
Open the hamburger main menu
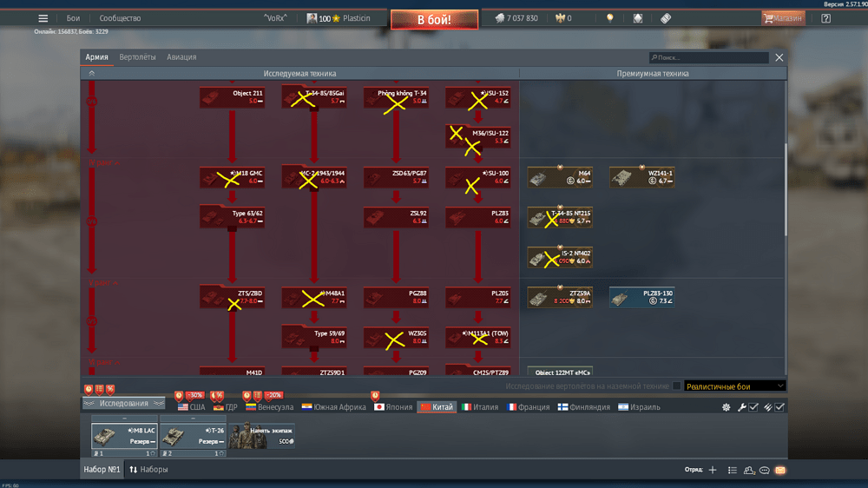click(43, 18)
